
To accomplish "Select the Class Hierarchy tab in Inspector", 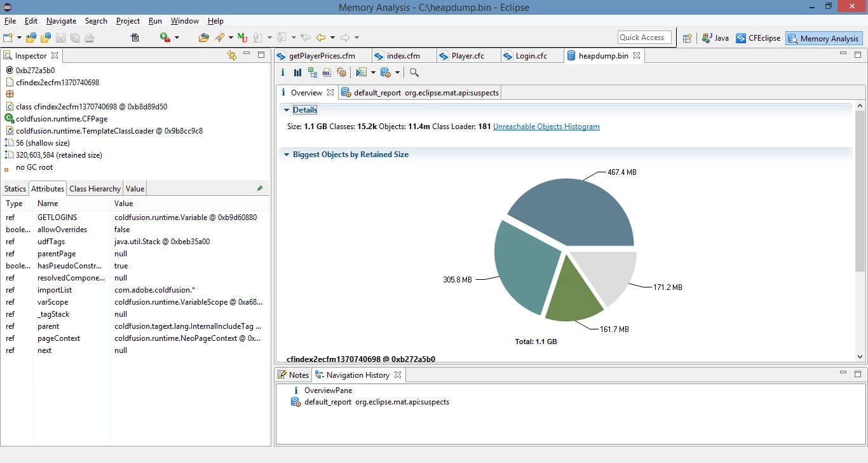I will pyautogui.click(x=95, y=189).
